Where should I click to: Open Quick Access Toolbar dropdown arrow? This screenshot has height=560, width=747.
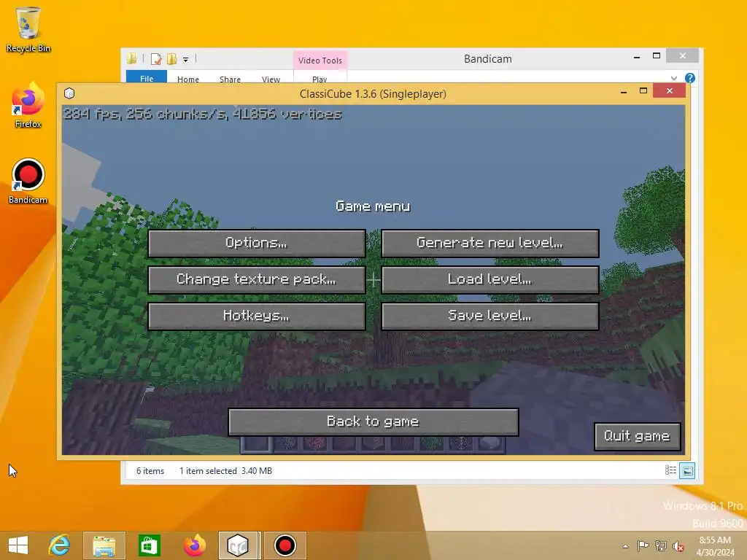click(186, 60)
